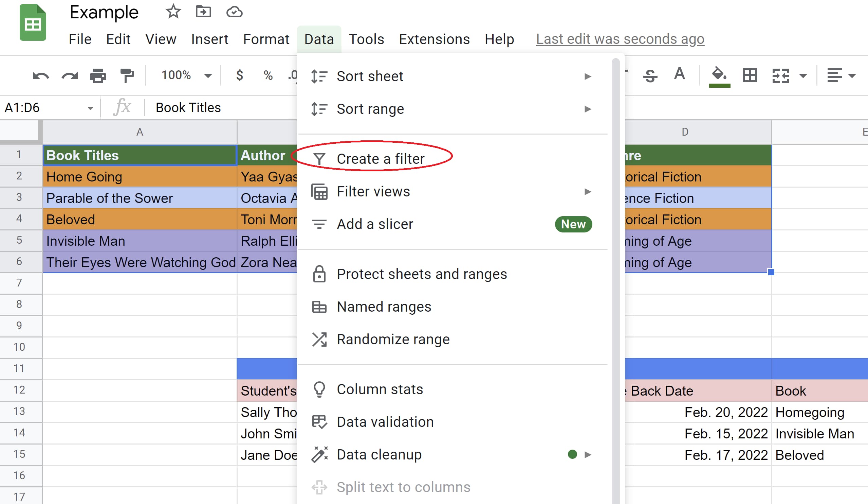Expand the 'Sort range' submenu arrow
The image size is (868, 504).
[587, 109]
